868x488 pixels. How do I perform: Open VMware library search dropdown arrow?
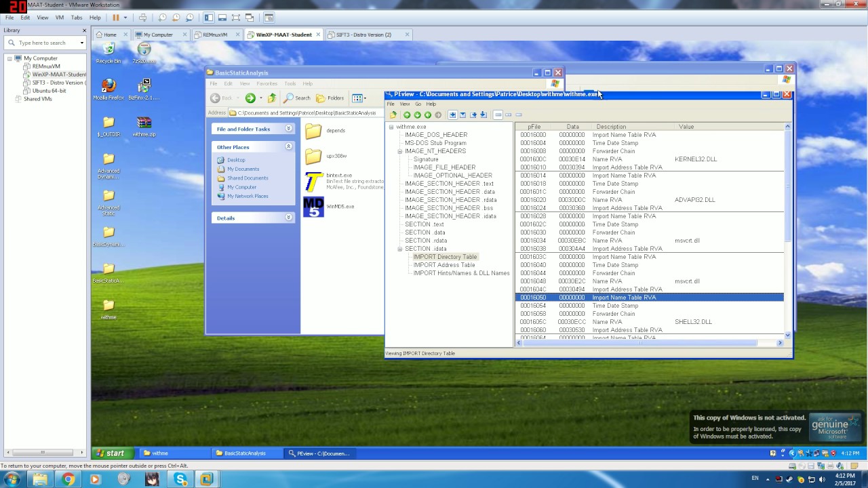[x=82, y=43]
